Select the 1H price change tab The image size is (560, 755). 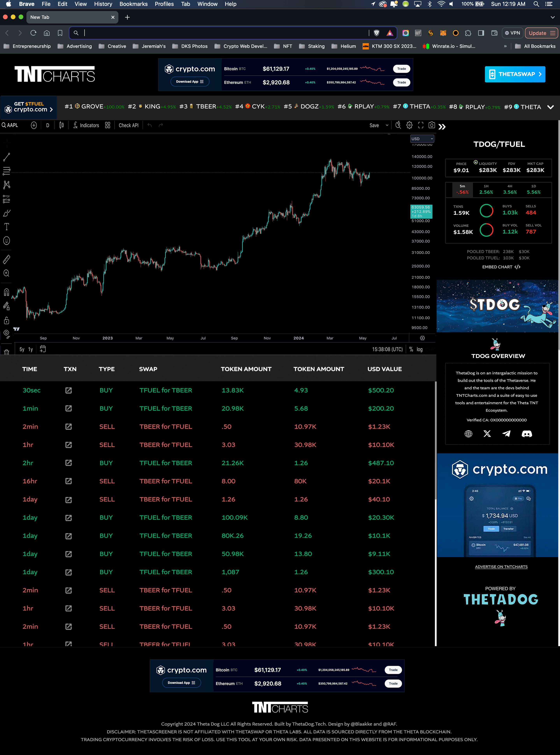coord(486,190)
